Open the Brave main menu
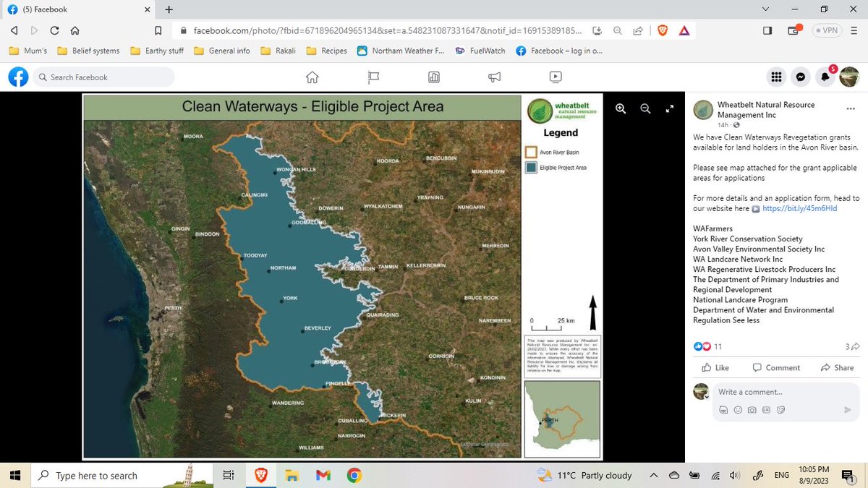This screenshot has height=488, width=868. point(854,30)
